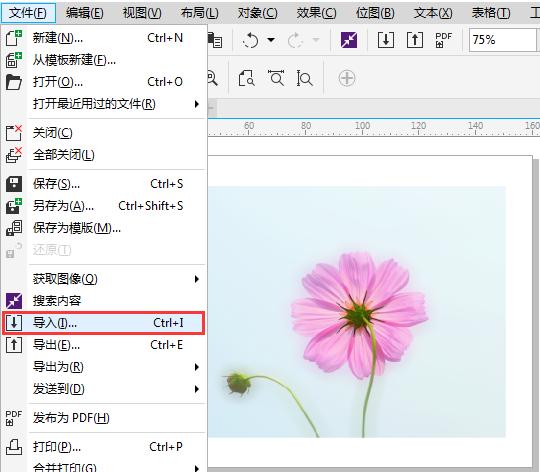Choose 全部关闭(L) menu entry
Image resolution: width=540 pixels, height=472 pixels.
(x=104, y=155)
